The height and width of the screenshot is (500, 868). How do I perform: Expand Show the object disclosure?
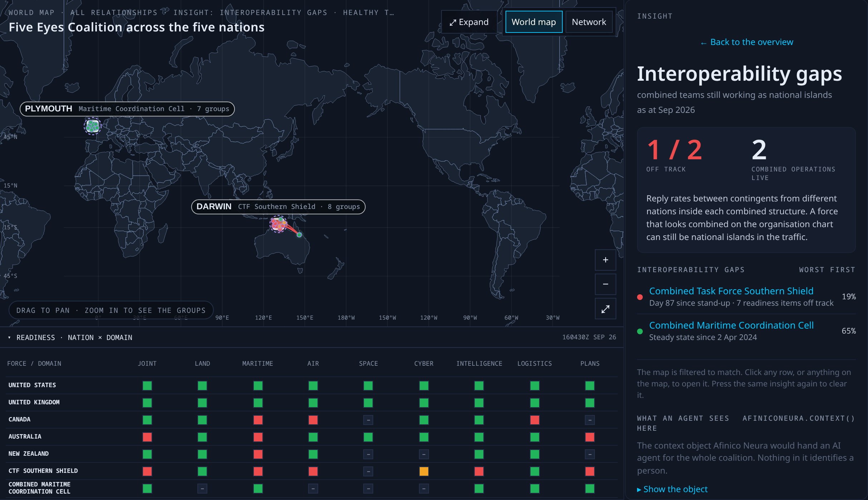tap(672, 489)
